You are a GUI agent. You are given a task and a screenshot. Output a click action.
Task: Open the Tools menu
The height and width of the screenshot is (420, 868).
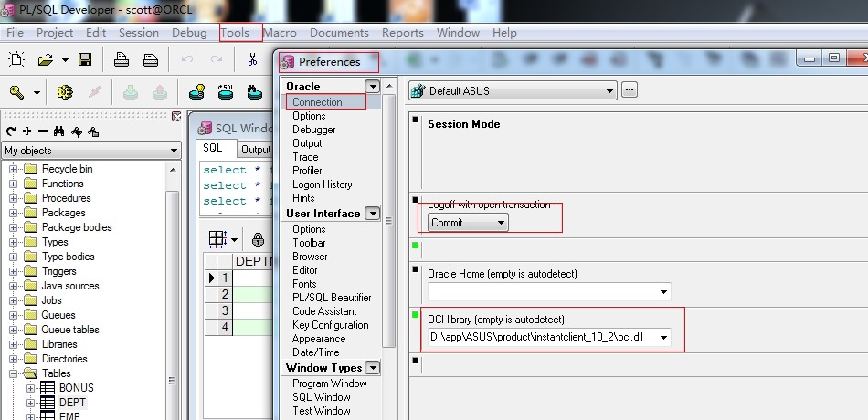tap(235, 33)
